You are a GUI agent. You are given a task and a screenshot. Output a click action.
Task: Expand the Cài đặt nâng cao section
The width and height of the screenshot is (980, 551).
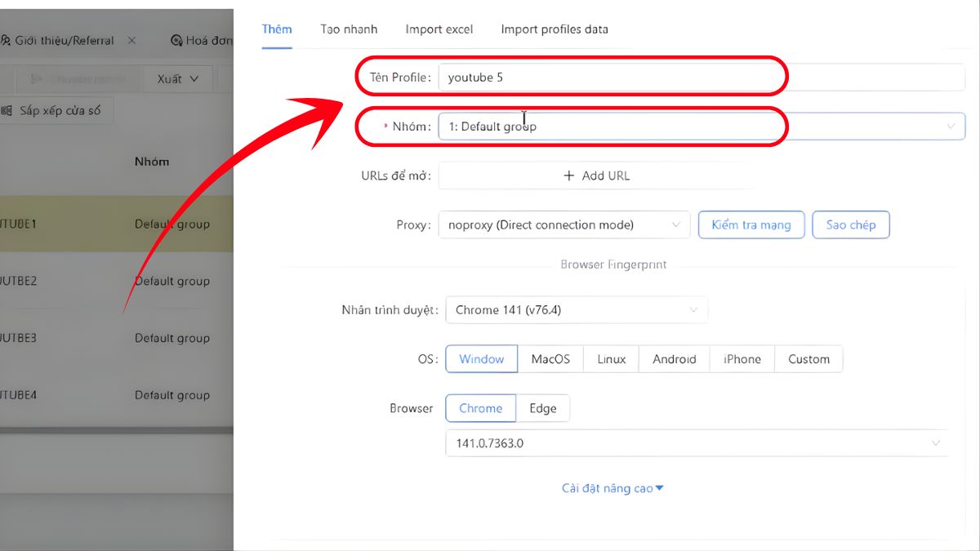tap(612, 488)
